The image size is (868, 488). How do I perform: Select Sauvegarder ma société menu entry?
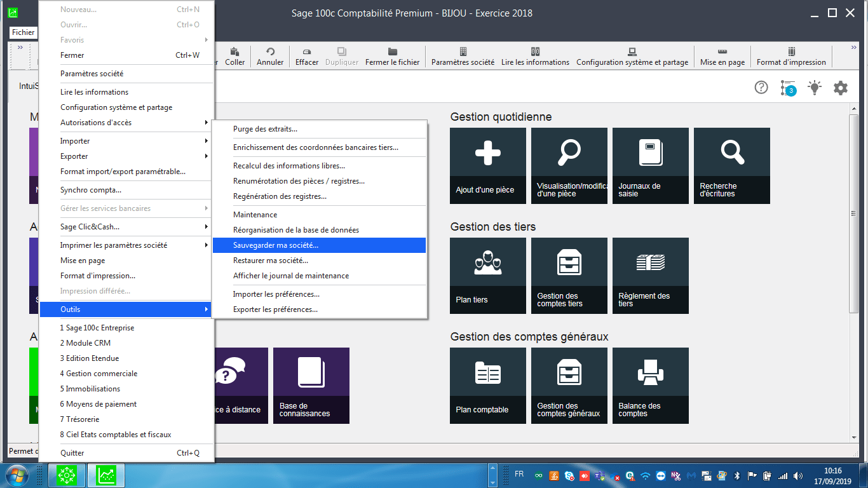click(319, 245)
